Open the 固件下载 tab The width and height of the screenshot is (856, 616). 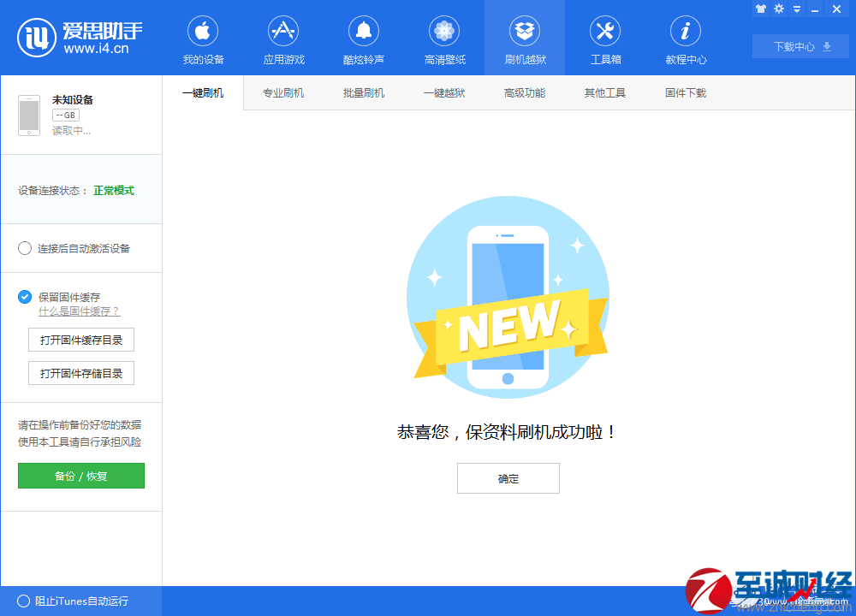pyautogui.click(x=685, y=92)
